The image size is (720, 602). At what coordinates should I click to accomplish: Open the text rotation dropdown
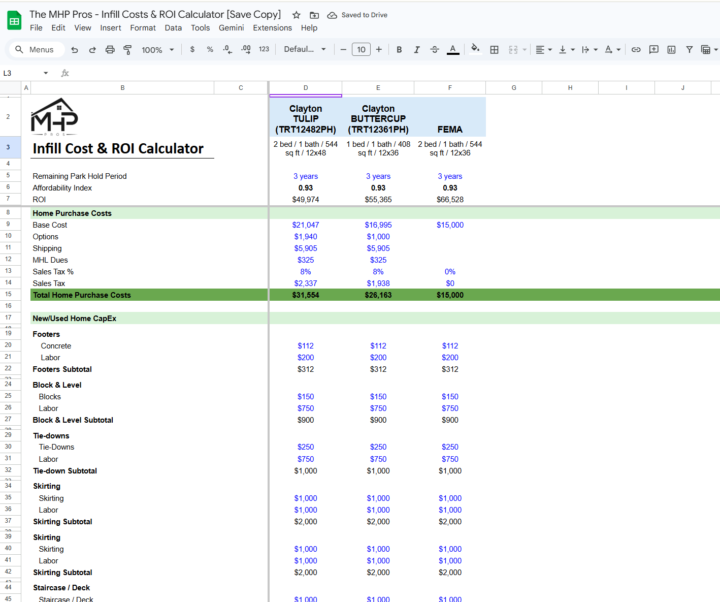tap(612, 50)
